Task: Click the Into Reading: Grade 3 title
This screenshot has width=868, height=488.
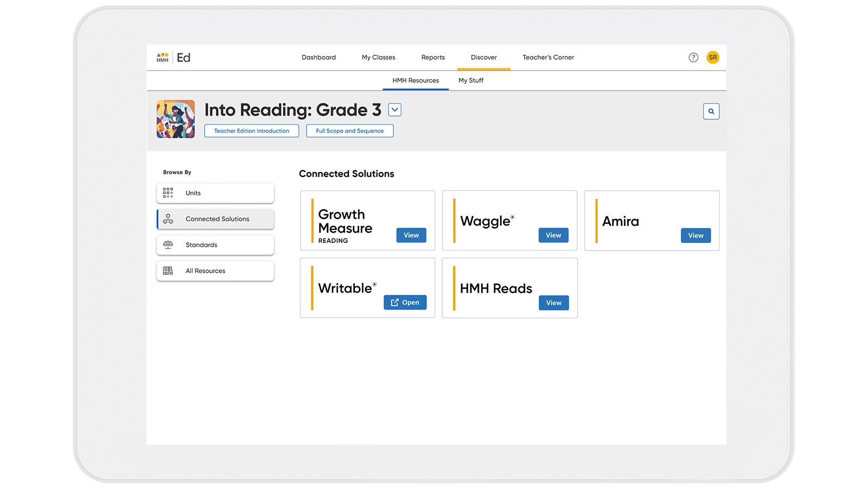Action: (293, 110)
